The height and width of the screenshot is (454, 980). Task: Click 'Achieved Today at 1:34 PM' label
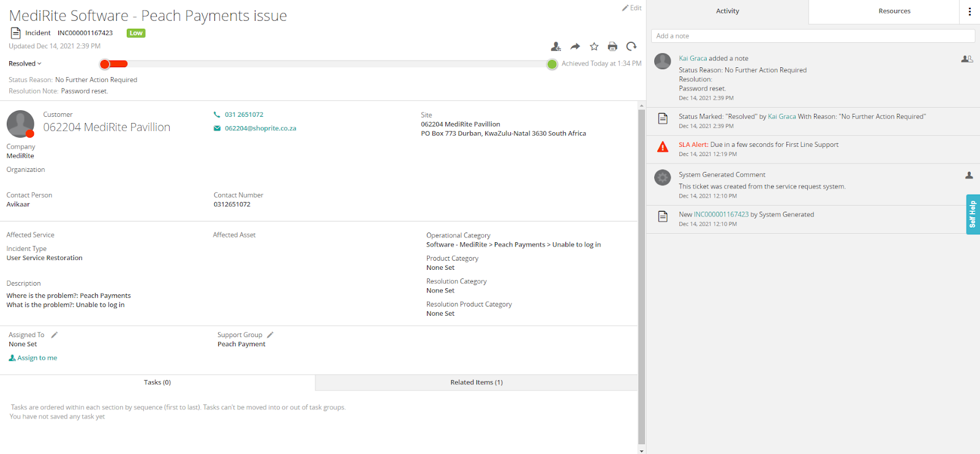pyautogui.click(x=601, y=64)
